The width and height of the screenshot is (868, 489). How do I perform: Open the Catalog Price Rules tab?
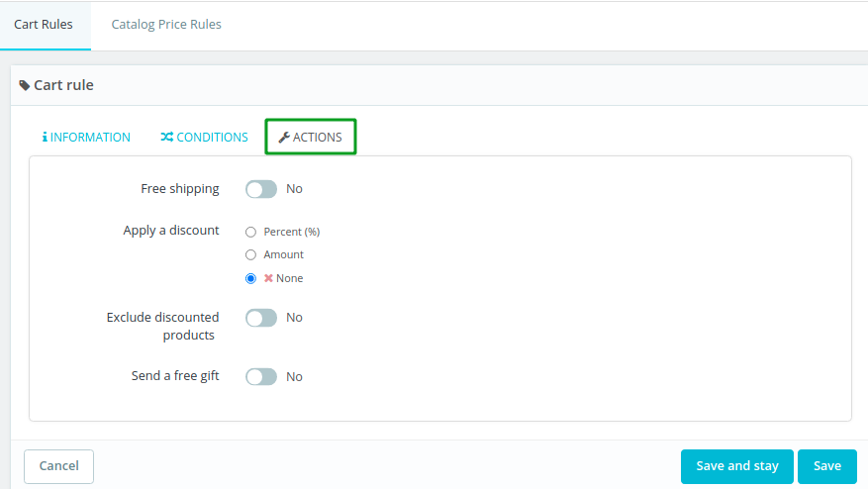click(x=166, y=25)
